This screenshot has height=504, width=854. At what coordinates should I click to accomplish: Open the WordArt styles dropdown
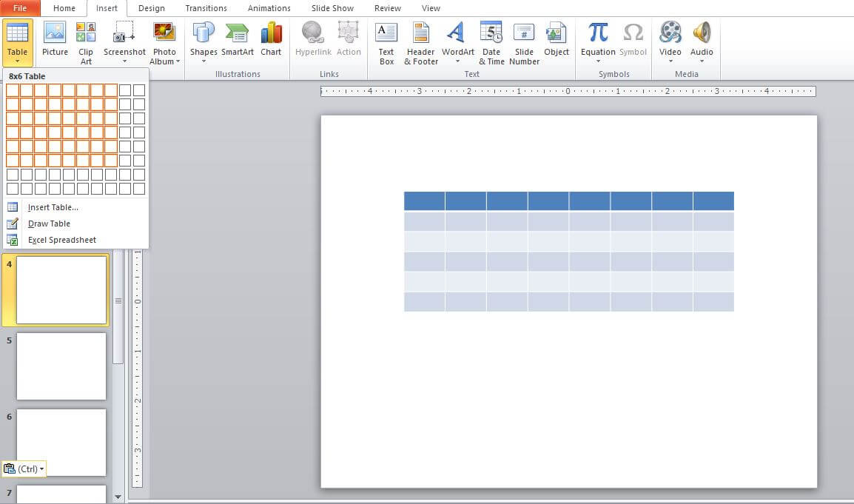(457, 61)
